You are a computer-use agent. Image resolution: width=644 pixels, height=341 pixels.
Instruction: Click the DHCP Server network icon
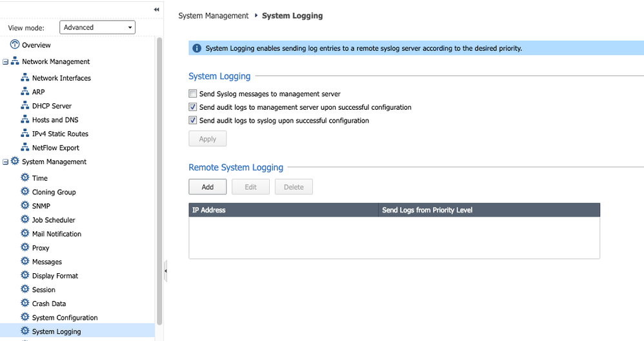click(25, 105)
